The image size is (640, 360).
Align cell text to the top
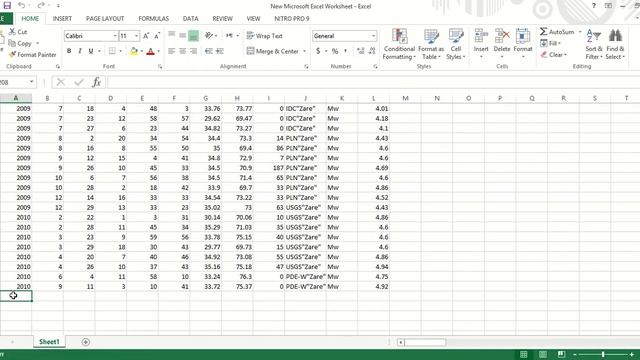tap(171, 36)
